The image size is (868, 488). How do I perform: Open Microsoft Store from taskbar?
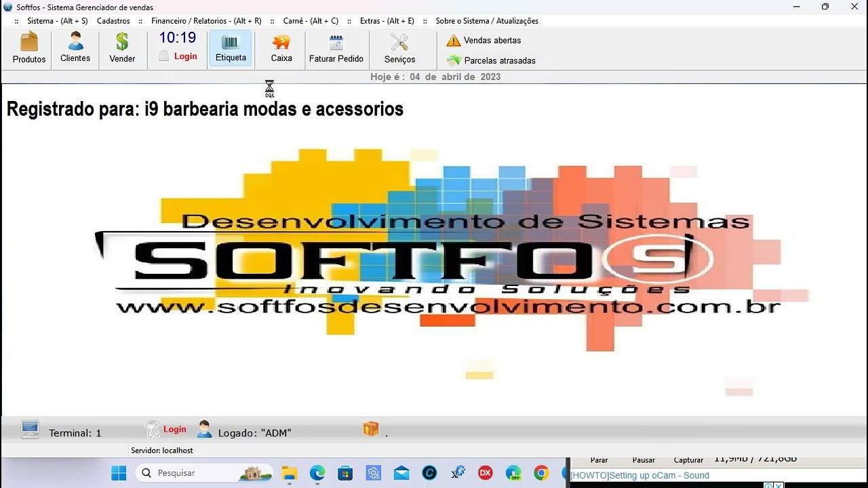345,473
